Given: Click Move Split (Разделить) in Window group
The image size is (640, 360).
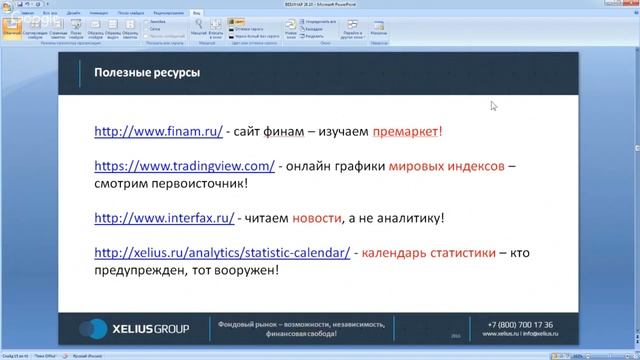Looking at the screenshot, I should click(312, 36).
